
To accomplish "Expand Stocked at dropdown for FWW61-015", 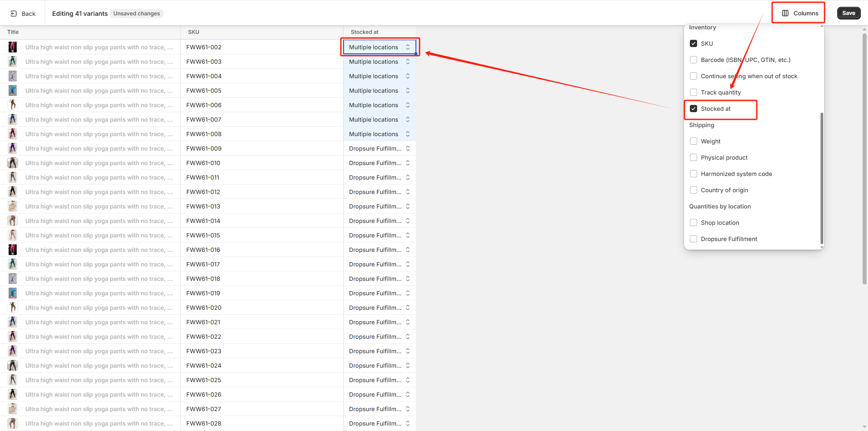I will point(379,235).
